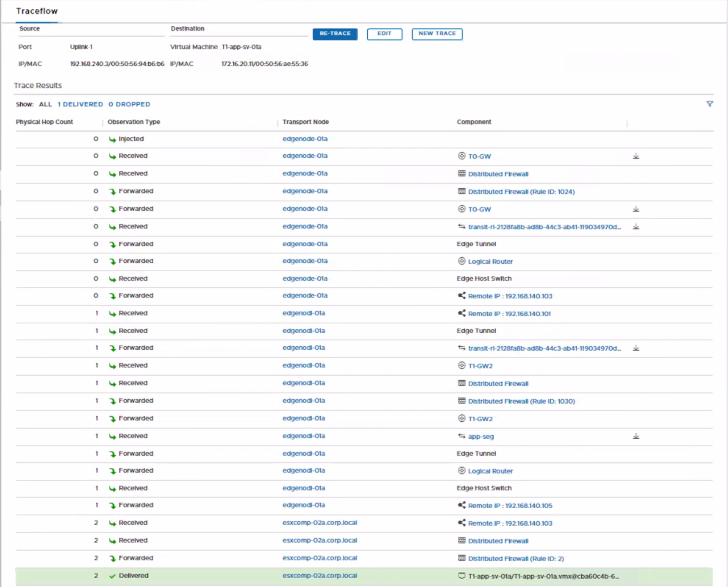
Task: Click download icon on T0-GW Forwarded row
Action: point(636,209)
